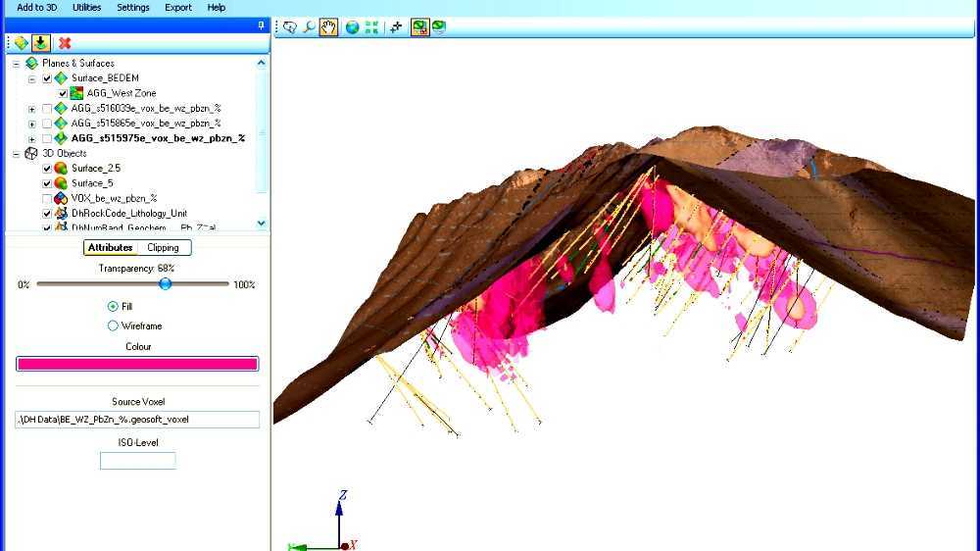980x551 pixels.
Task: Click the highlighted green render mode icon
Action: tap(420, 26)
